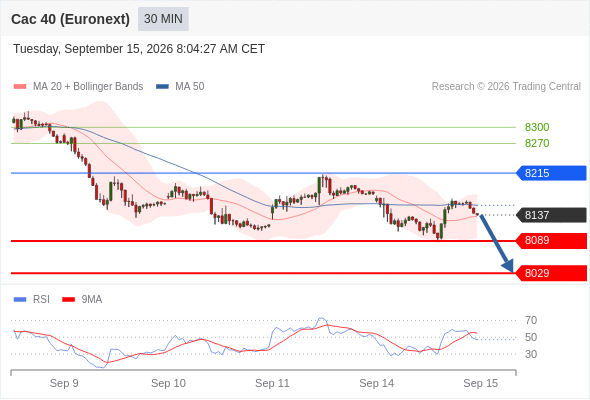Click the Research © 2026 Trading Central credit

pyautogui.click(x=506, y=87)
